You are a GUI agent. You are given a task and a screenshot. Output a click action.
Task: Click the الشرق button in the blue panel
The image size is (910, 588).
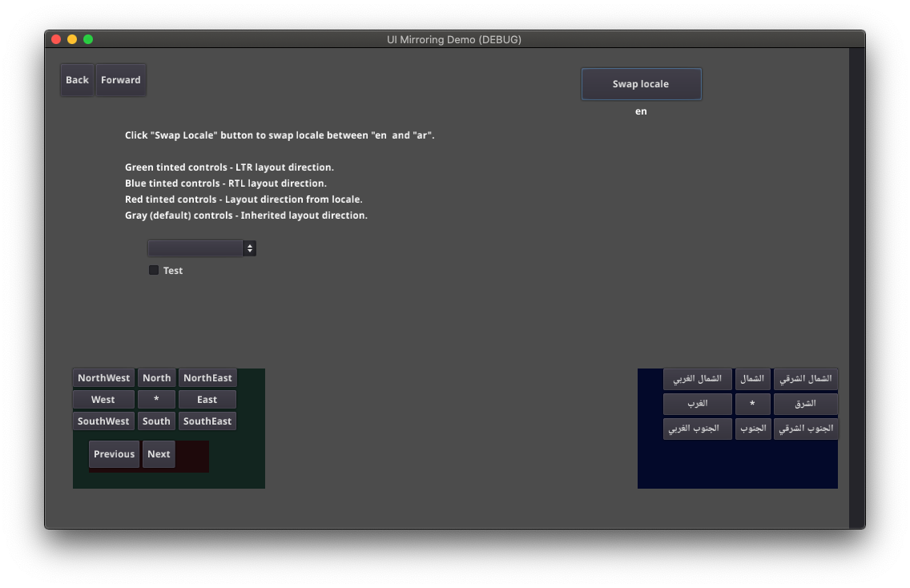point(804,404)
